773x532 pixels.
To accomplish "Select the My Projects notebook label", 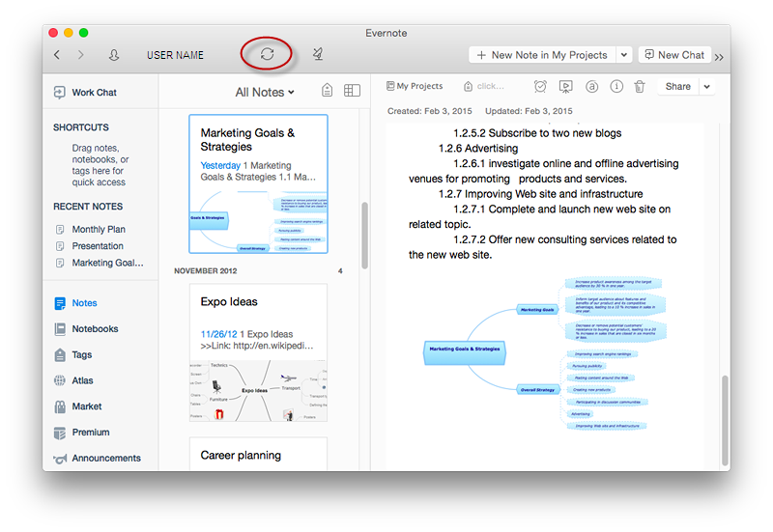I will click(x=415, y=86).
